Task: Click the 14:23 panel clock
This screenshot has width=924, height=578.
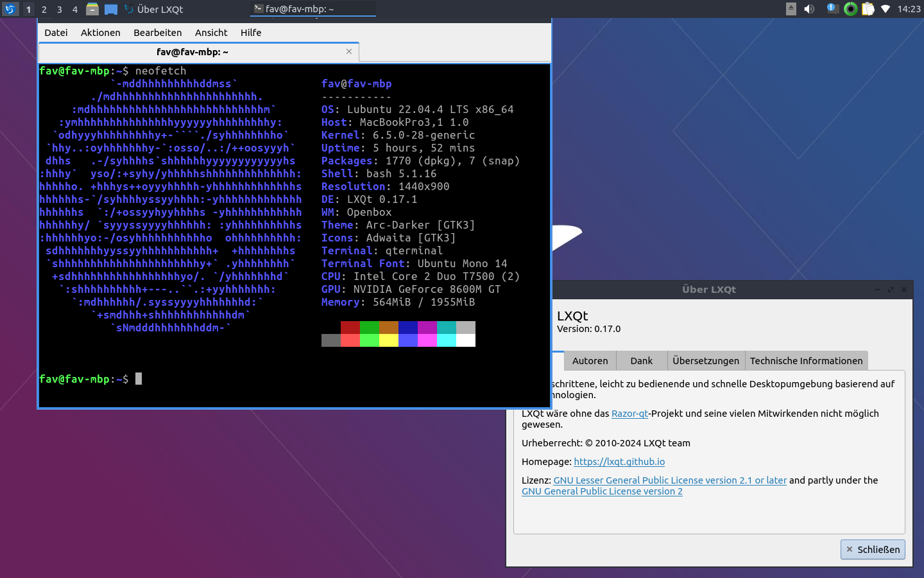Action: click(909, 9)
